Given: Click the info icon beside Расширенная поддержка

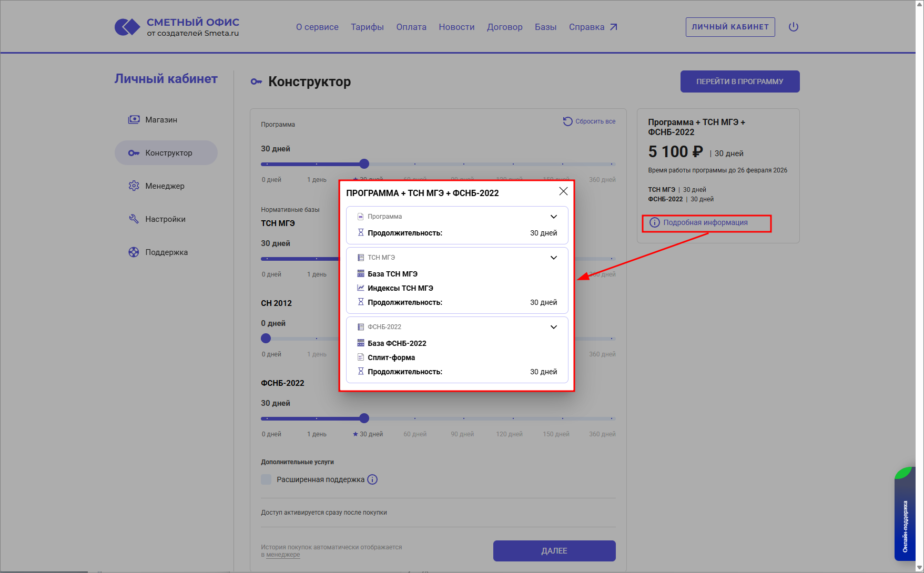Looking at the screenshot, I should [x=372, y=479].
